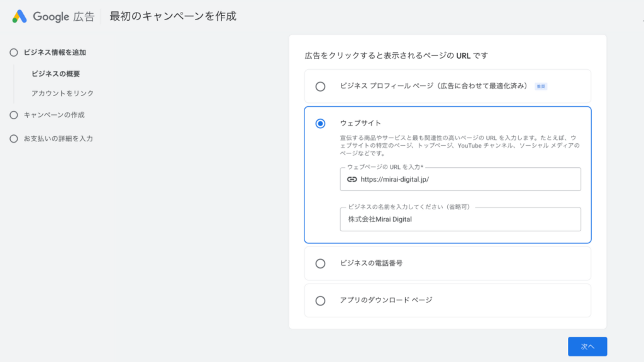Select the ビジネスプロフィールページ radio button
Screen dimensions: 644x362
point(321,86)
